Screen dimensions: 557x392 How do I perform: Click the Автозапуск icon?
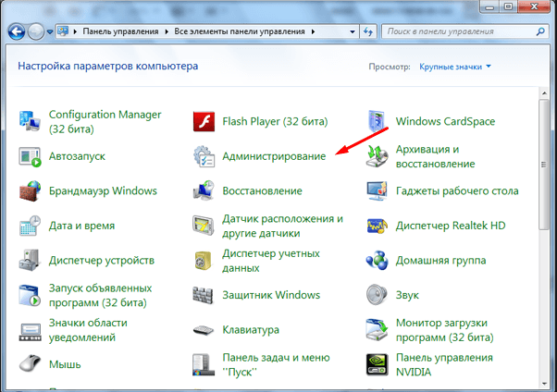[31, 156]
